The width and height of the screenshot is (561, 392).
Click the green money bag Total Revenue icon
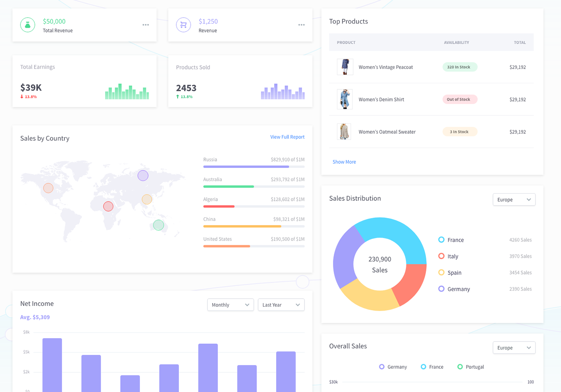point(28,25)
